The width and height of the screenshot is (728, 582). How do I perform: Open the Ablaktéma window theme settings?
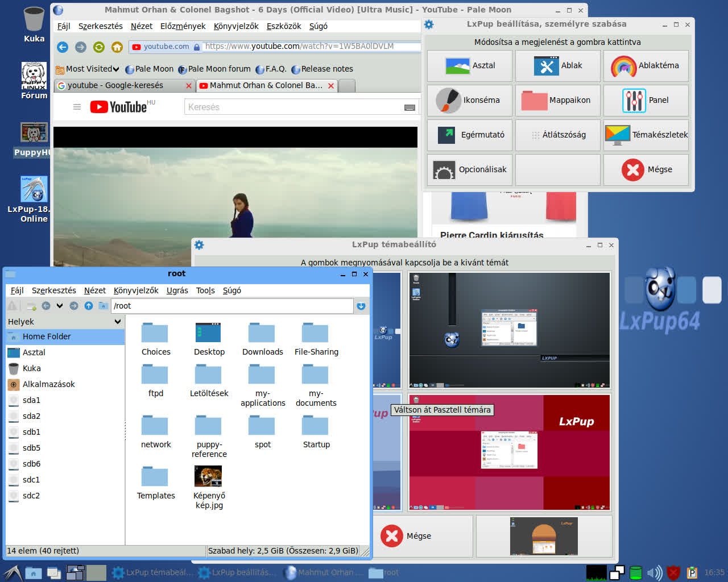pos(646,66)
